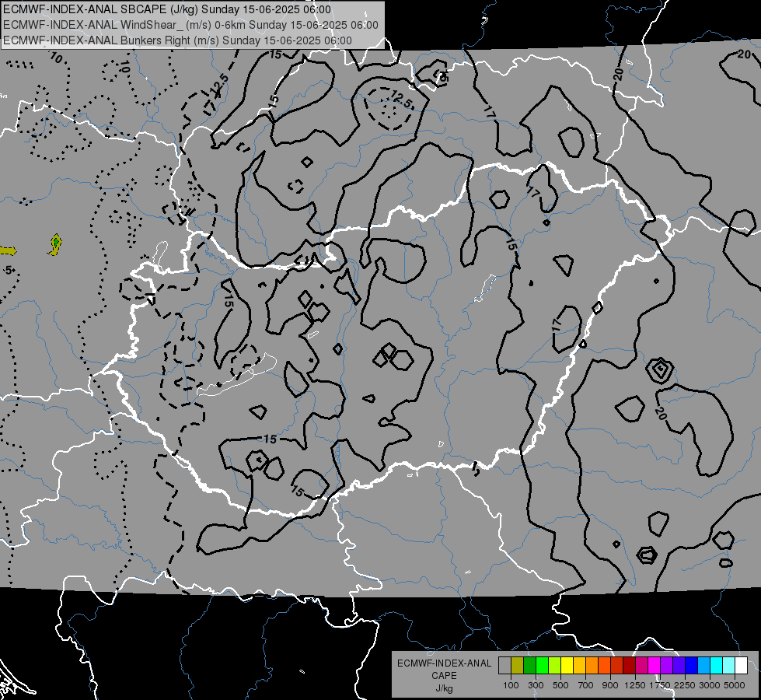Click the bright magenta legend swatch

coord(655,666)
